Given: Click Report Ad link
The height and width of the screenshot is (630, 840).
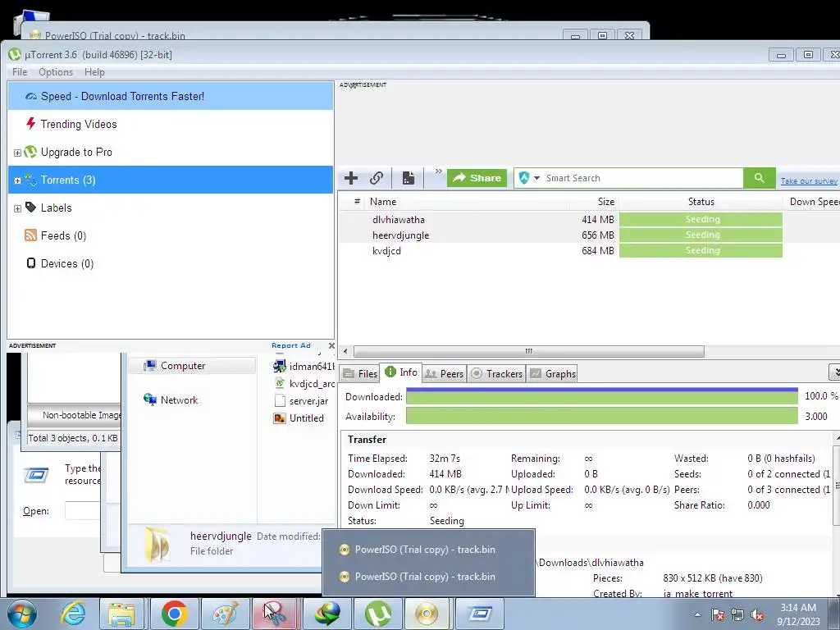Looking at the screenshot, I should [291, 345].
